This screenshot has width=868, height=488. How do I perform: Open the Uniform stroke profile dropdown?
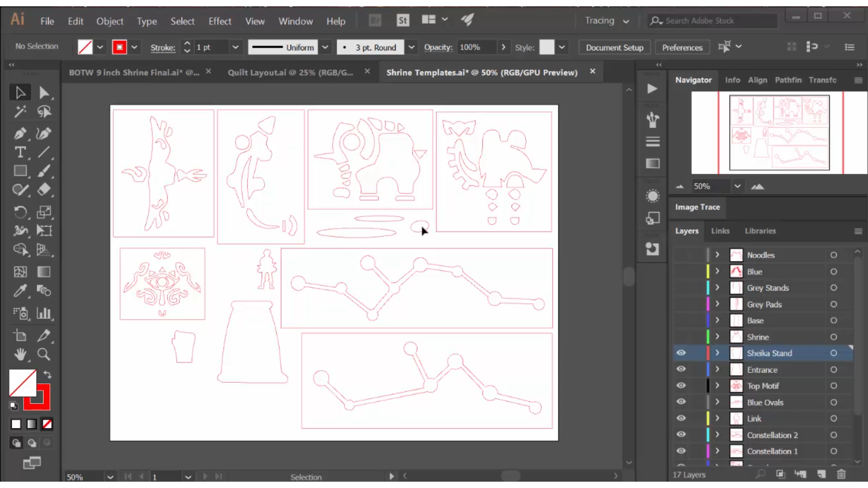click(x=325, y=47)
